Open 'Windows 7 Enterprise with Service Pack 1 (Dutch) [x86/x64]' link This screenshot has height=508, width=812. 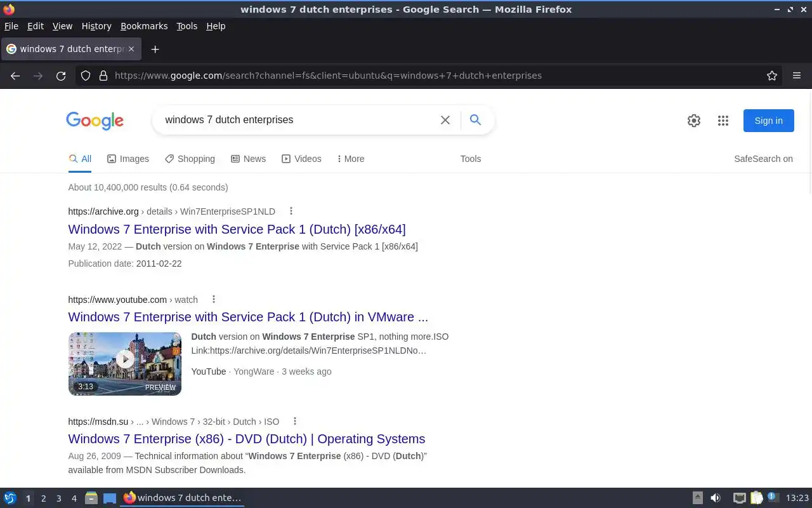tap(237, 229)
